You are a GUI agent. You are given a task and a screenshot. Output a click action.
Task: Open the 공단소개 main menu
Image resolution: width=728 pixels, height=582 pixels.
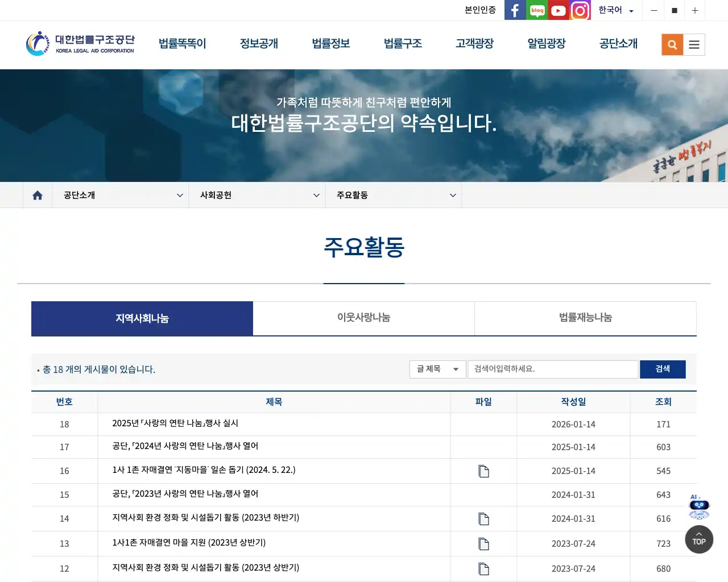coord(619,44)
